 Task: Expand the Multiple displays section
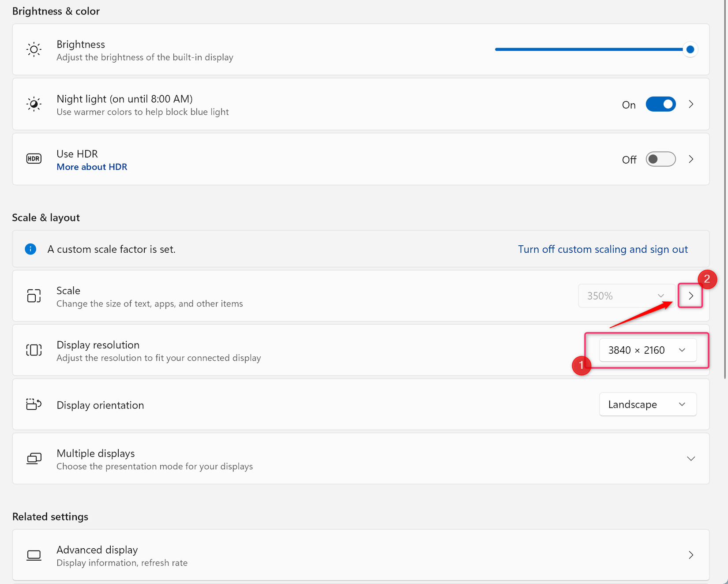coord(690,458)
